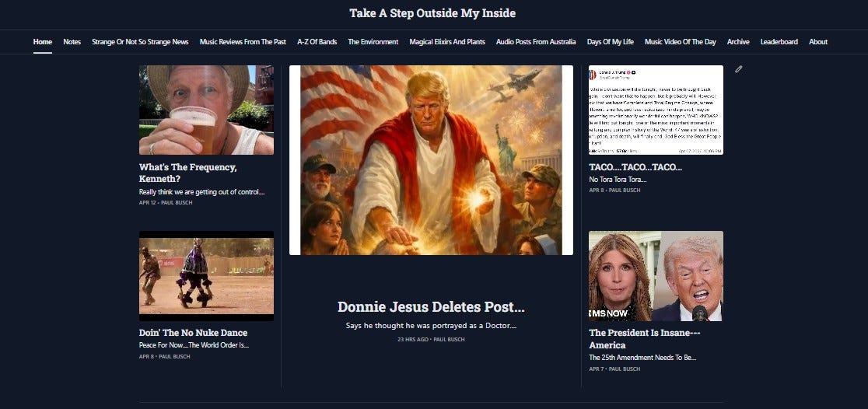Open Music Video Of The Day
The image size is (868, 409).
click(681, 41)
